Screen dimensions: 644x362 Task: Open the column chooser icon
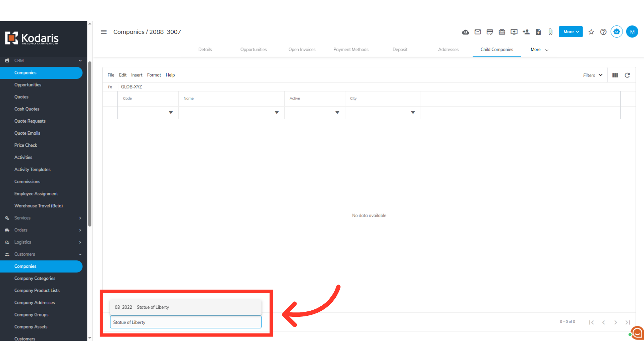tap(615, 75)
